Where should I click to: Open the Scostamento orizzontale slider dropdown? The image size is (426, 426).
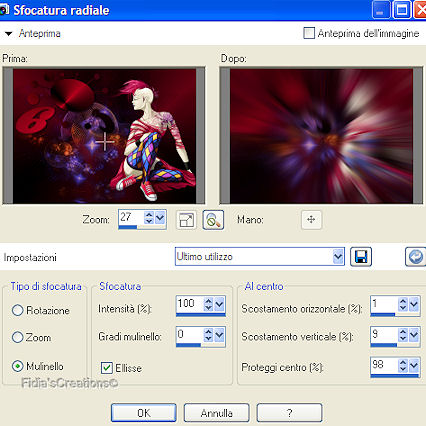pos(414,304)
